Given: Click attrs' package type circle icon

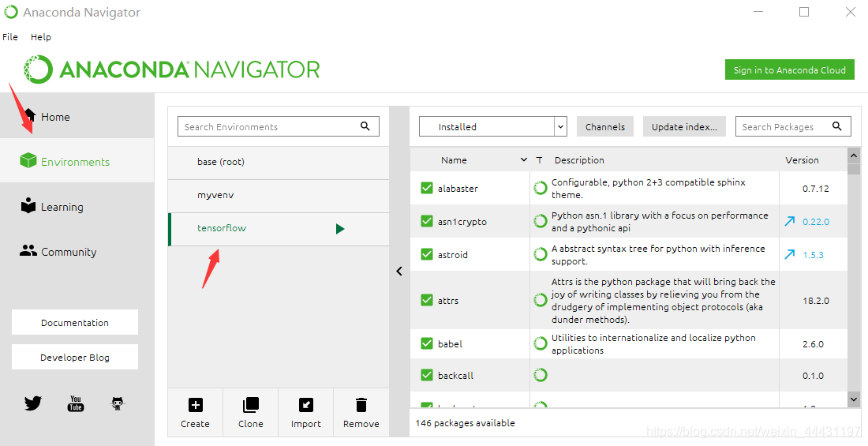Looking at the screenshot, I should [541, 300].
